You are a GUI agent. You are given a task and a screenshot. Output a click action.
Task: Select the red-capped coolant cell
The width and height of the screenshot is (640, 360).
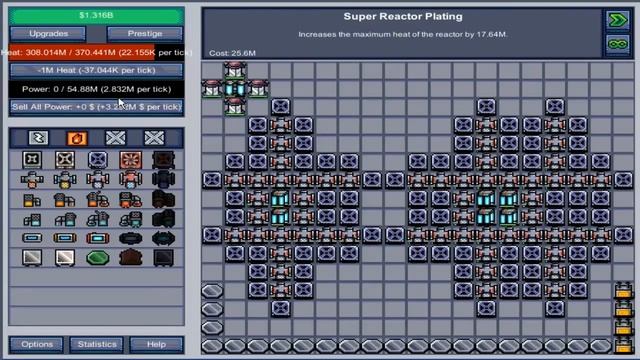tap(98, 238)
